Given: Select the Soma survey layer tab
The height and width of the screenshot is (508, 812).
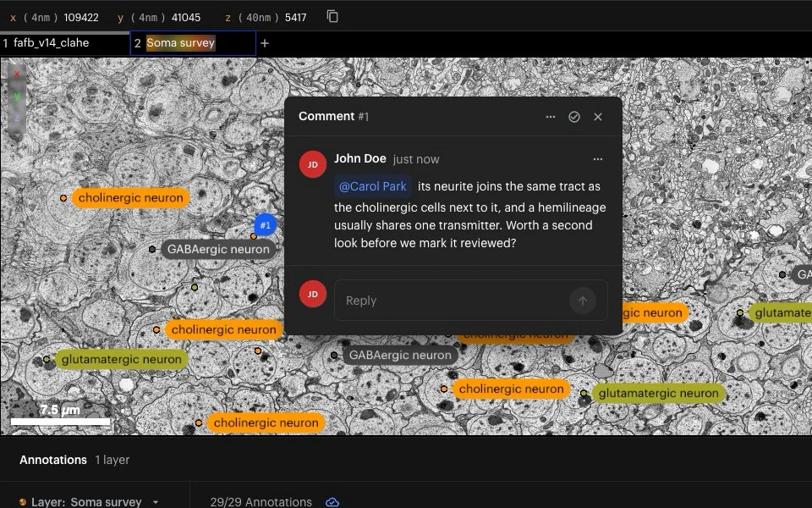Looking at the screenshot, I should (193, 43).
